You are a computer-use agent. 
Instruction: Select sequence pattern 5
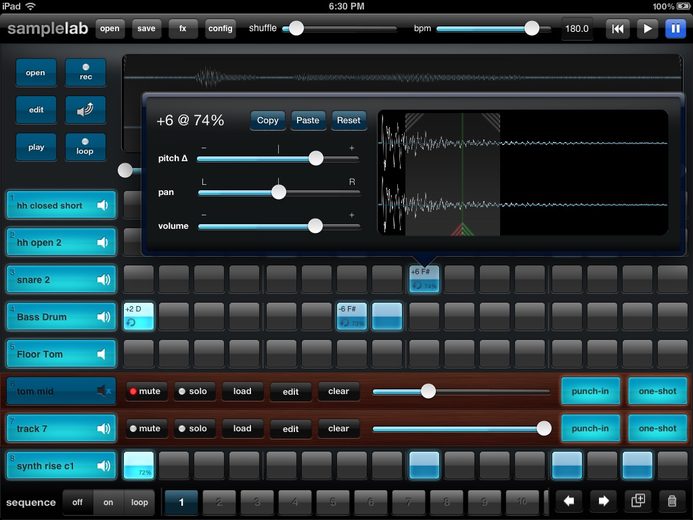click(x=333, y=502)
